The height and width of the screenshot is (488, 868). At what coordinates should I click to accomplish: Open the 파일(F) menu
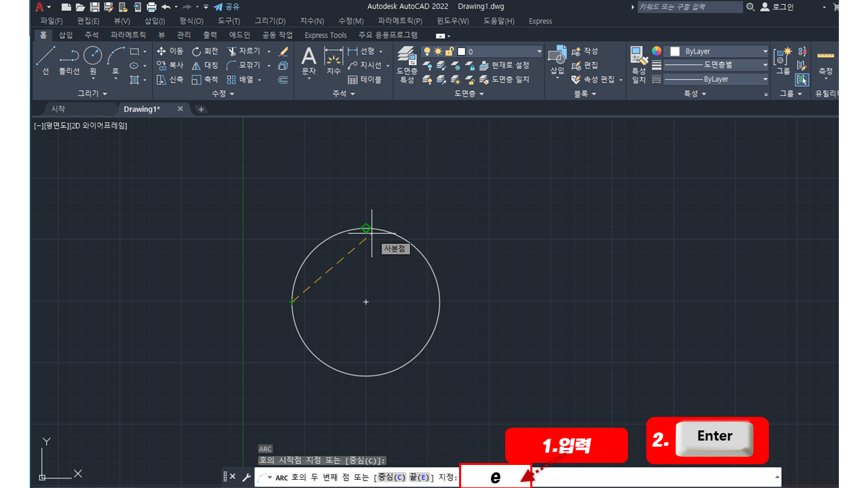pos(51,21)
